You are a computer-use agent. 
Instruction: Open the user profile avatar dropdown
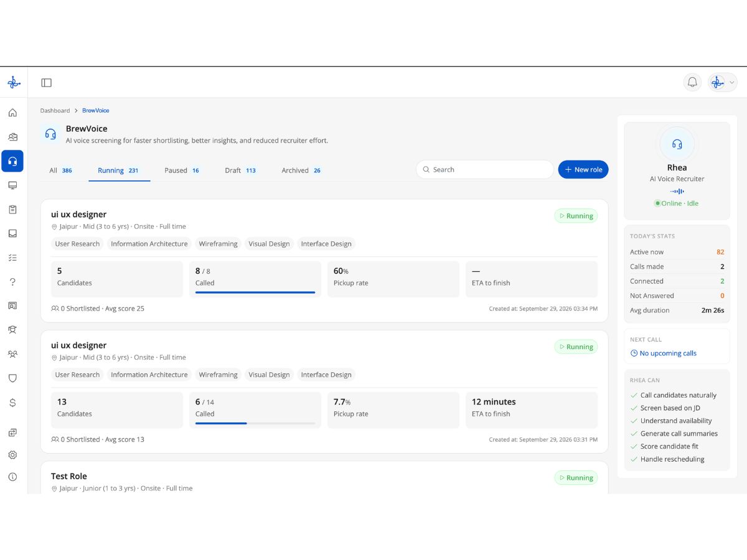pos(722,82)
